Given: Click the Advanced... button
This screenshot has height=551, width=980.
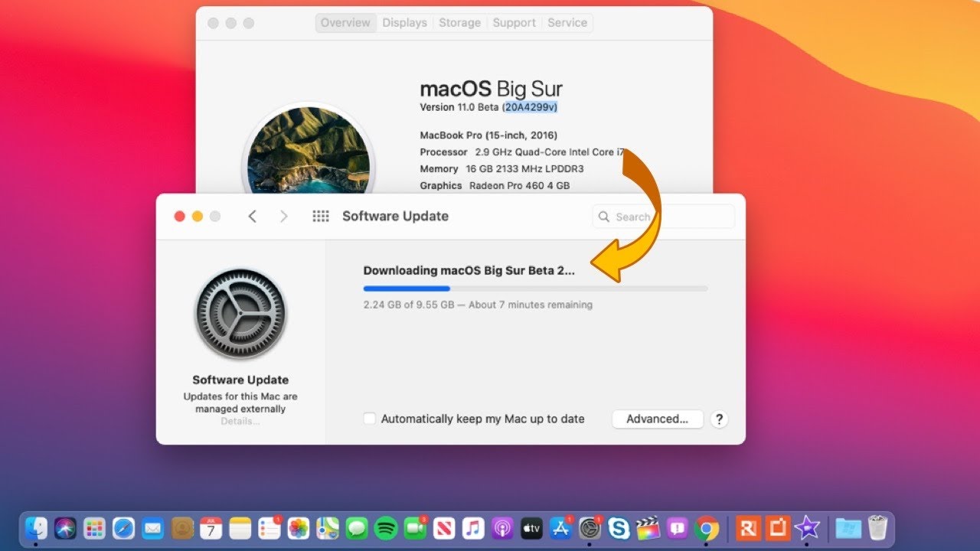Looking at the screenshot, I should tap(658, 419).
